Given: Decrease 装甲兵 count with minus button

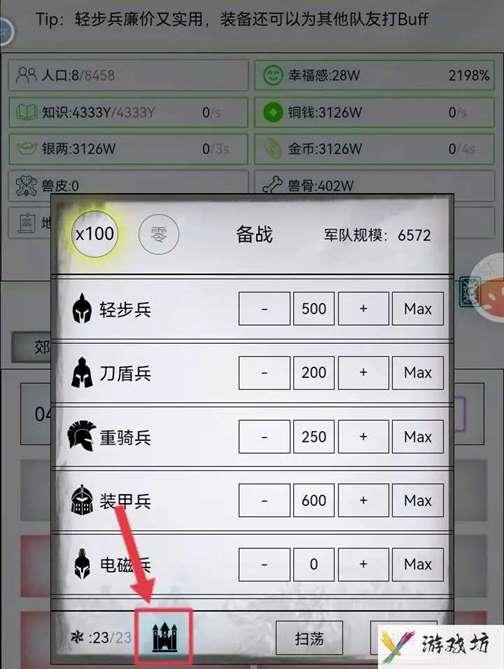Looking at the screenshot, I should [x=265, y=500].
